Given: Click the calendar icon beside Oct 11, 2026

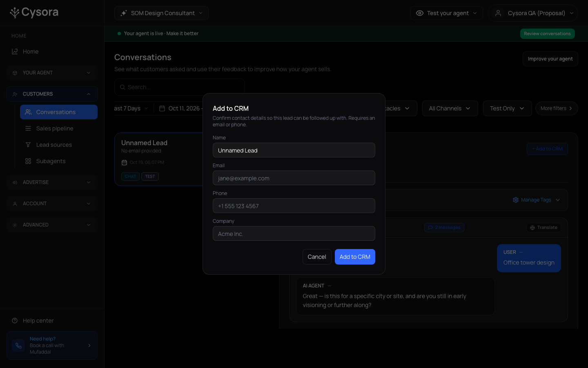Looking at the screenshot, I should tap(162, 108).
